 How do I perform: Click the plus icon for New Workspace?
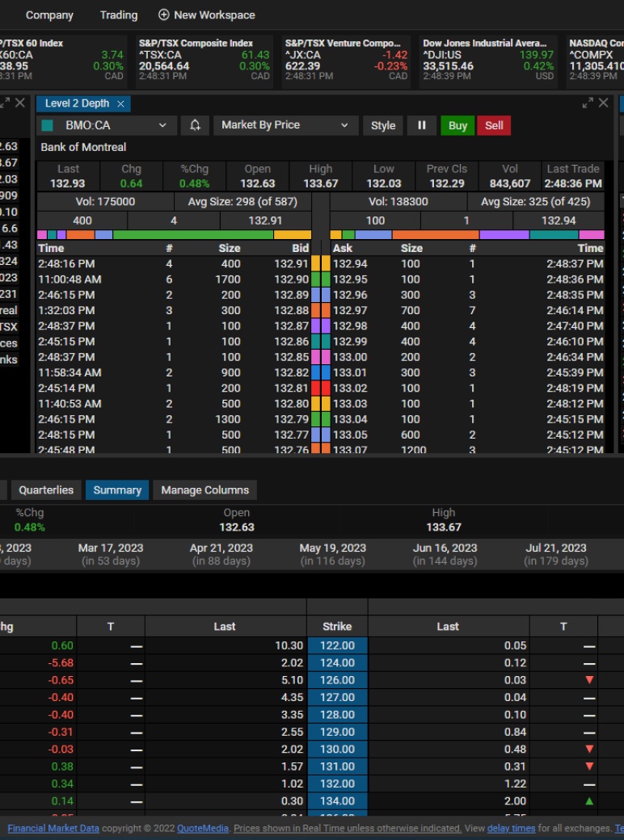pos(164,15)
